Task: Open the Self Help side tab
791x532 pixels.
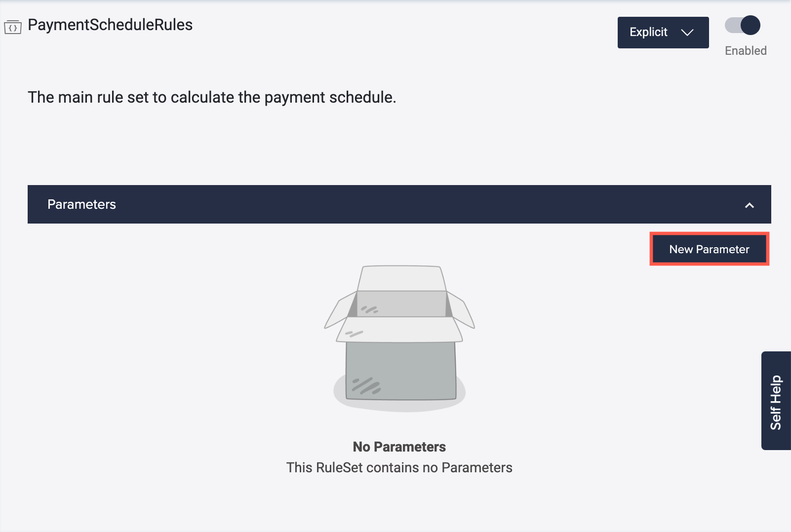Action: [x=776, y=400]
